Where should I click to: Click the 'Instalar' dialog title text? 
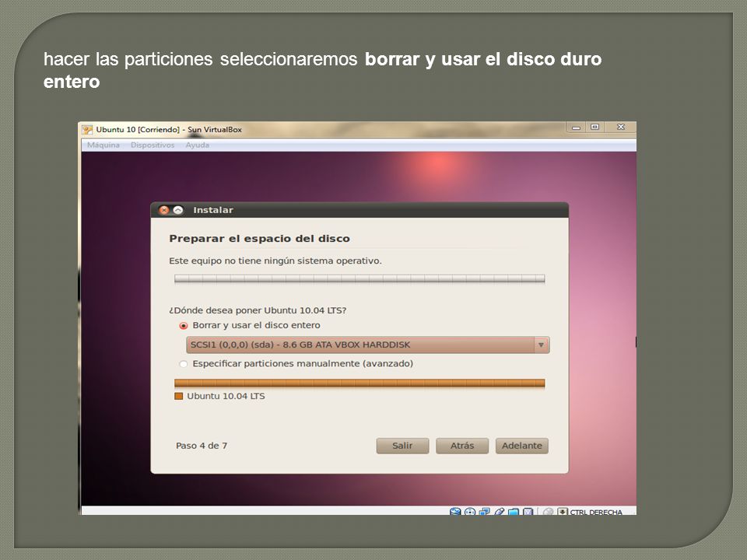(213, 210)
